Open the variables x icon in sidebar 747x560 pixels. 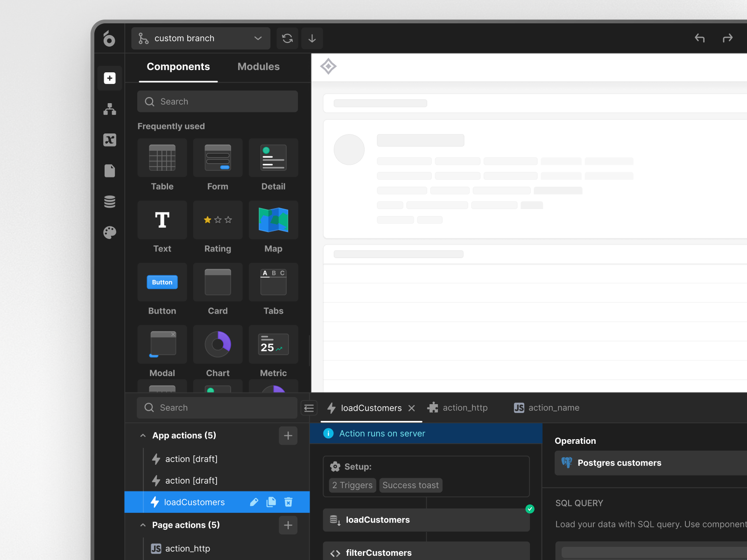tap(110, 140)
